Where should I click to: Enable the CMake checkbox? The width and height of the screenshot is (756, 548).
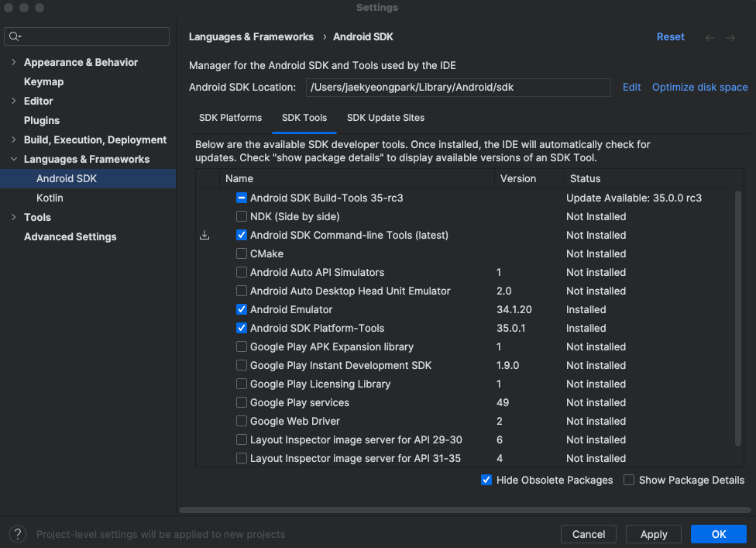pos(242,253)
